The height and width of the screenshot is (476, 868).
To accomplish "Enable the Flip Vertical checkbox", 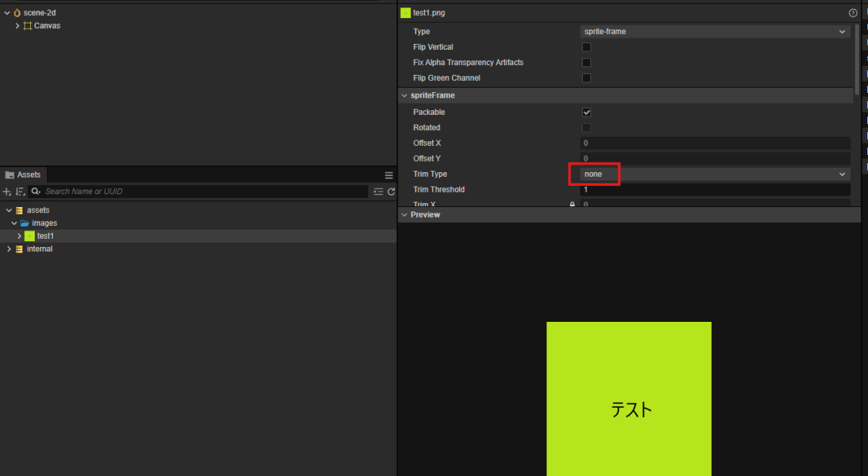I will (586, 47).
